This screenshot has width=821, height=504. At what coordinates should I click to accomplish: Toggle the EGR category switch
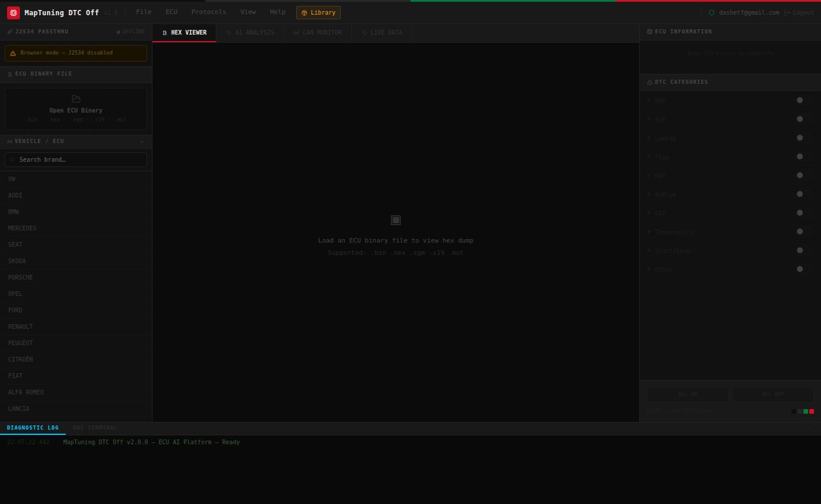click(x=805, y=119)
